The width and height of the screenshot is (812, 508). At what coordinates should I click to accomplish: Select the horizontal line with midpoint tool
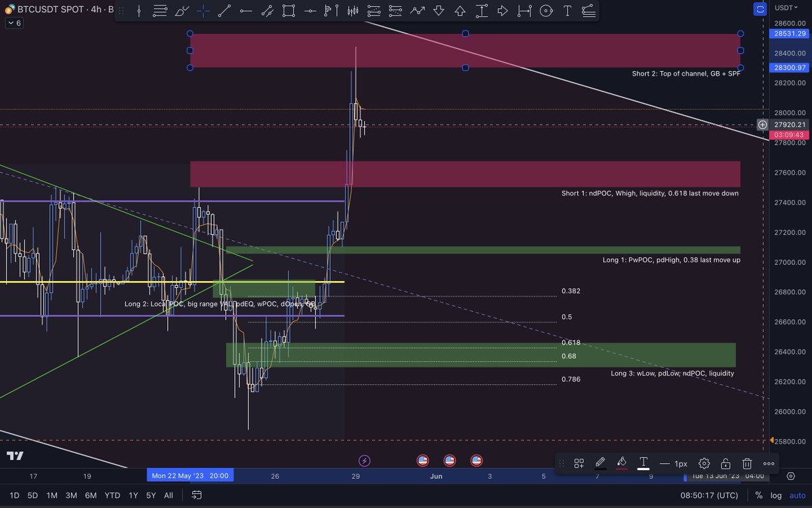click(x=310, y=11)
